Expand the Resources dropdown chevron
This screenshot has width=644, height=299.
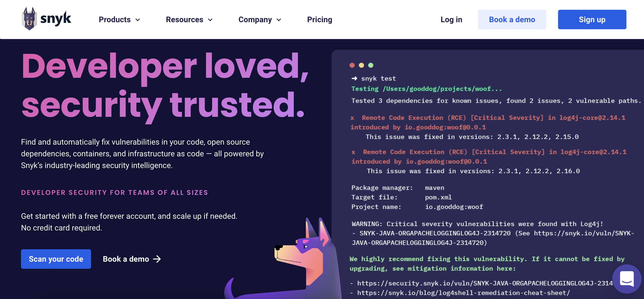tap(210, 20)
